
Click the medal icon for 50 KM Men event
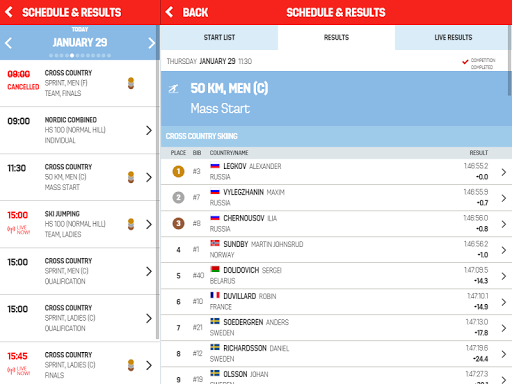coord(131,177)
